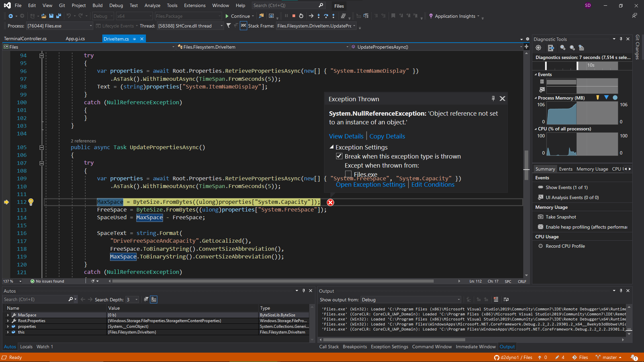Click the Diagnostic Tools export output icon
Image resolution: width=644 pixels, height=362 pixels.
[x=551, y=48]
